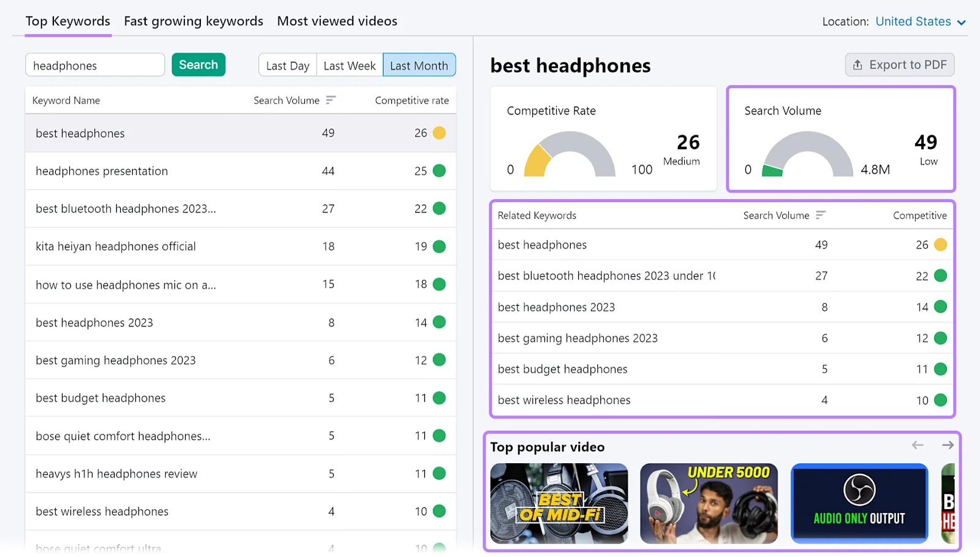The image size is (980, 557).
Task: Click the left arrow in Top popular video carousel
Action: [917, 445]
